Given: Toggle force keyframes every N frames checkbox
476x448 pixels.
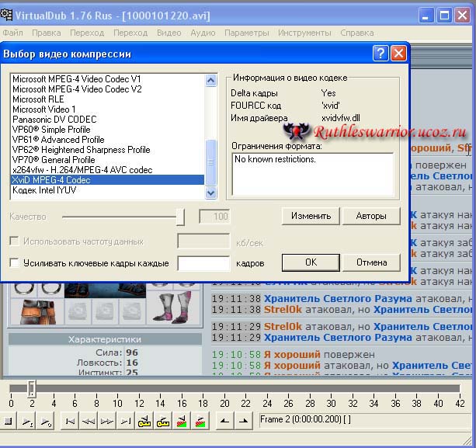Looking at the screenshot, I should coord(14,262).
